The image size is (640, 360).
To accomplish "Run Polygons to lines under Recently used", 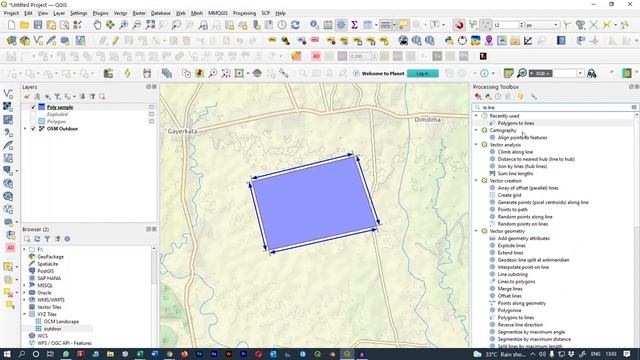I will 516,123.
